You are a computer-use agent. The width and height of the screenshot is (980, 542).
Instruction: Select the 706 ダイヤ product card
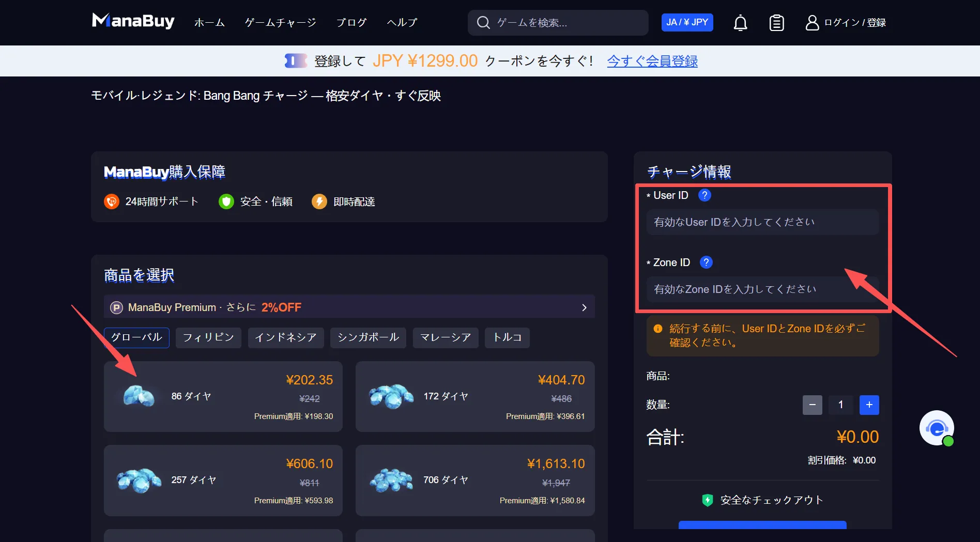[475, 481]
